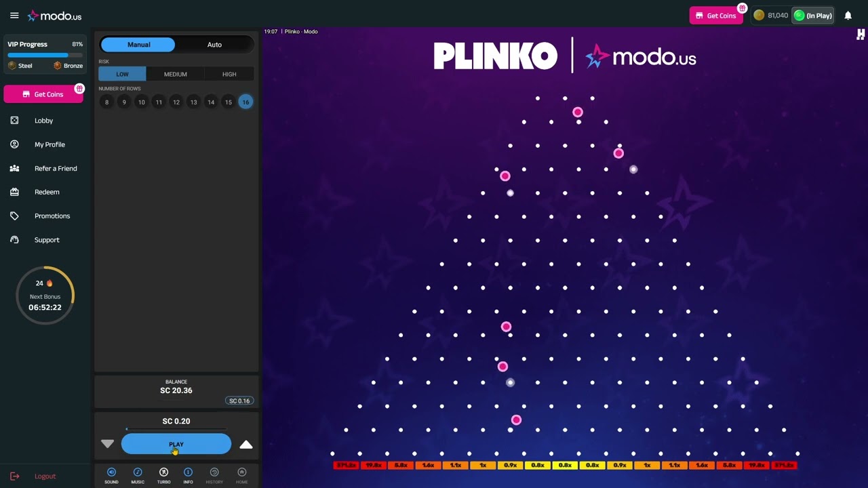
Task: Set number of rows to 11
Action: [159, 102]
